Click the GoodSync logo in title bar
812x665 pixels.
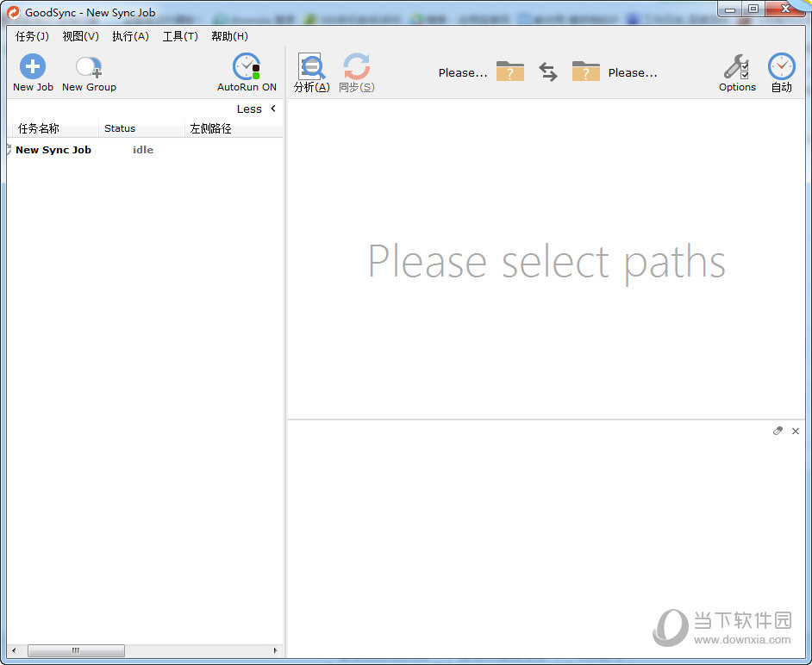point(14,12)
